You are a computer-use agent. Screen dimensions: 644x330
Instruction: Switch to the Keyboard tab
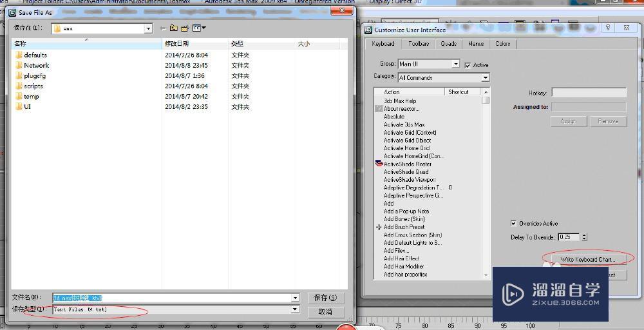(x=383, y=44)
